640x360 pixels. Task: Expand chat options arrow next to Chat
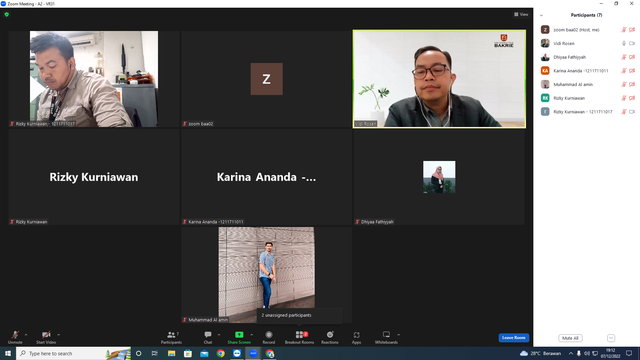coord(219,335)
